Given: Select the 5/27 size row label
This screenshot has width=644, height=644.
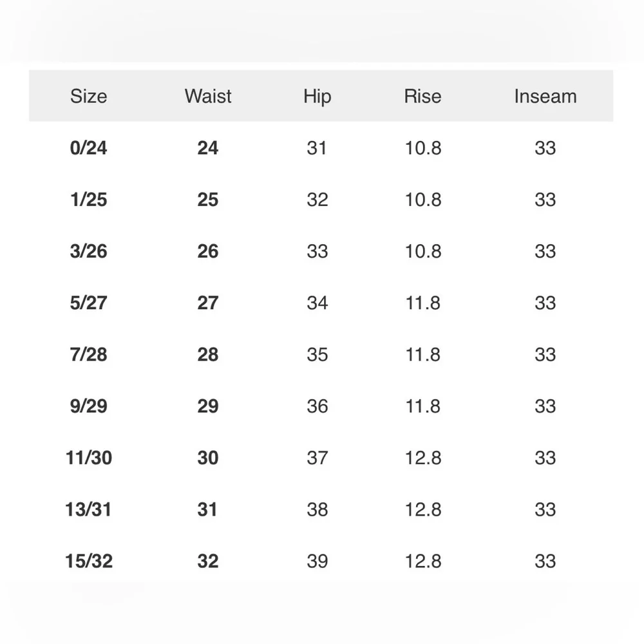Looking at the screenshot, I should tap(88, 303).
